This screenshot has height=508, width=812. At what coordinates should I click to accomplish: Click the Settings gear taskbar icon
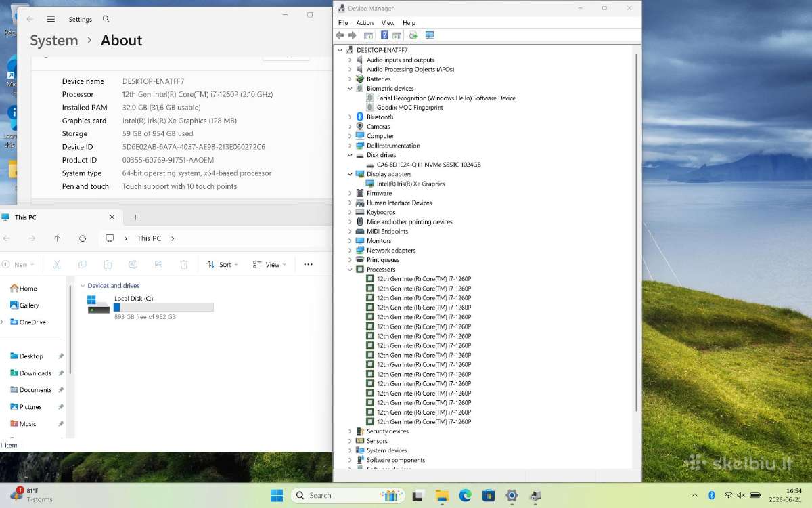tap(512, 495)
